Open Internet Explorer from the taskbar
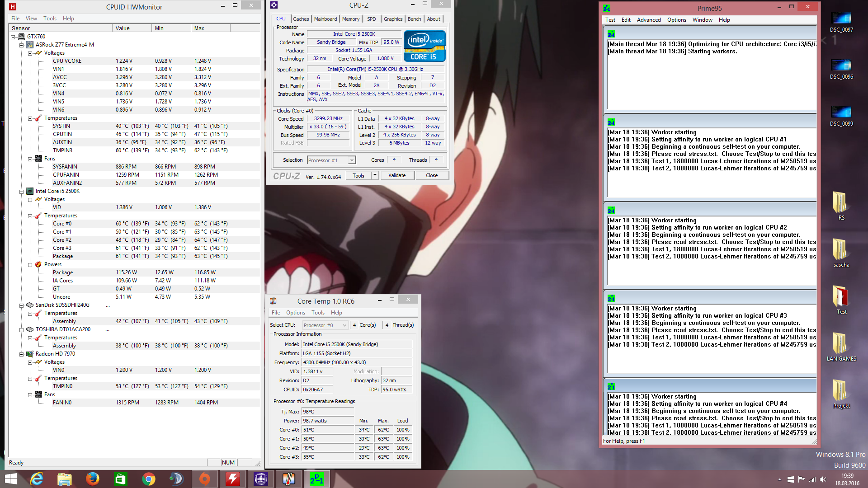 pos(37,479)
